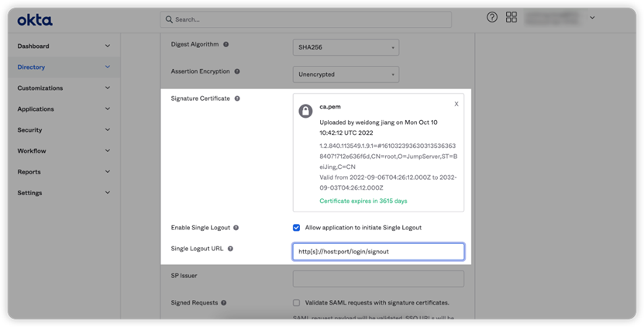The height and width of the screenshot is (327, 644).
Task: Expand the Applications chevron
Action: pos(108,108)
